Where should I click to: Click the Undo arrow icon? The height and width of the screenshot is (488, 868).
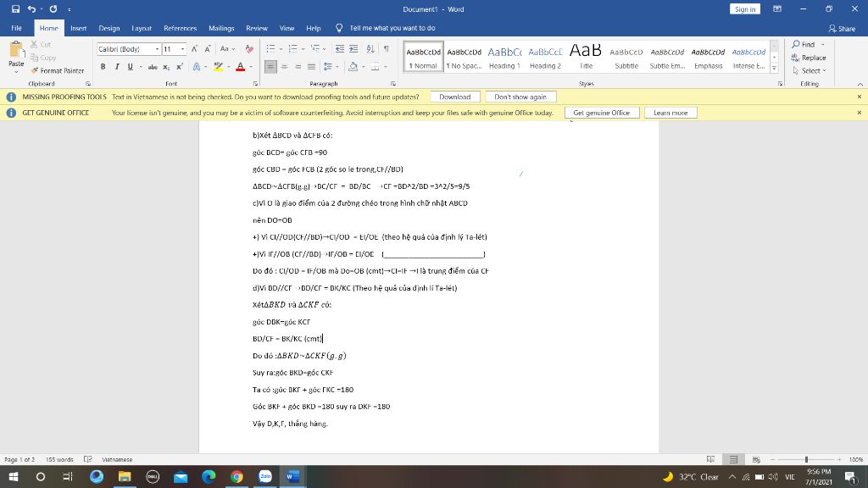coord(31,8)
